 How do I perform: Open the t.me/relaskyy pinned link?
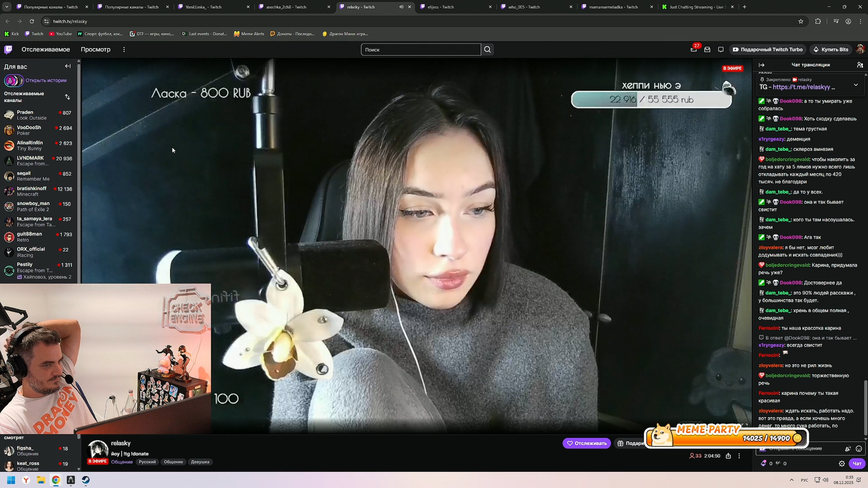(801, 87)
